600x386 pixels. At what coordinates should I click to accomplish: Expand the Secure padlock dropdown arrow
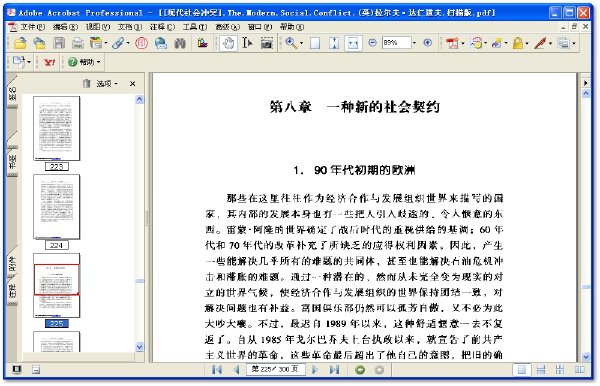click(527, 43)
